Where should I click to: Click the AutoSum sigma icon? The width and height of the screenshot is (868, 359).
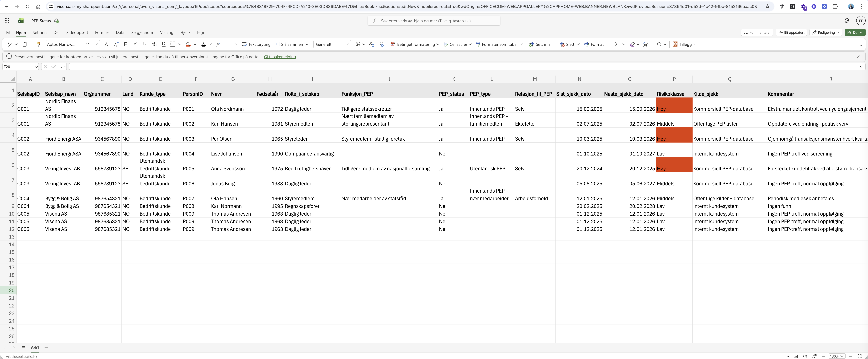point(617,44)
